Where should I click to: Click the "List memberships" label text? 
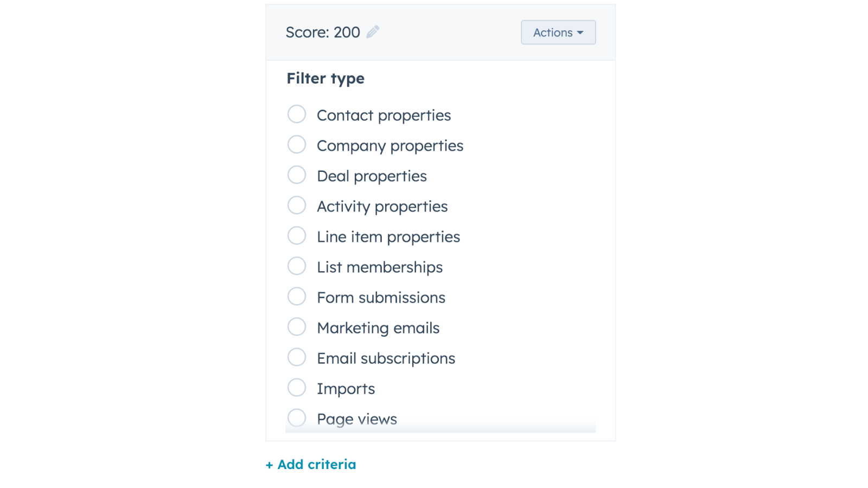[x=380, y=267]
